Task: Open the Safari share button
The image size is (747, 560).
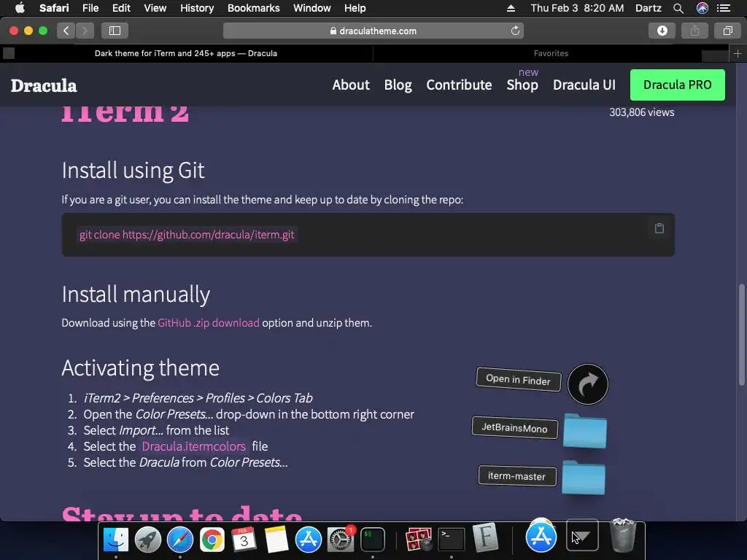Action: click(x=694, y=31)
